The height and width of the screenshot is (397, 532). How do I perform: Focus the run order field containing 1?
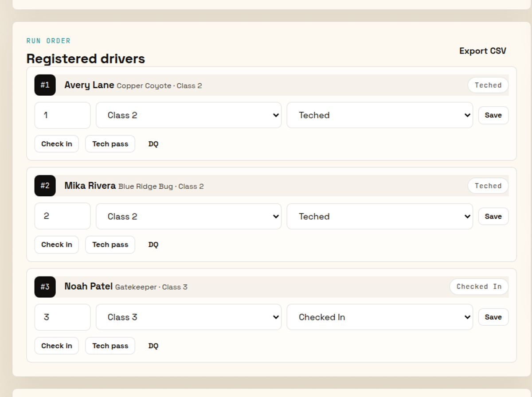click(63, 115)
